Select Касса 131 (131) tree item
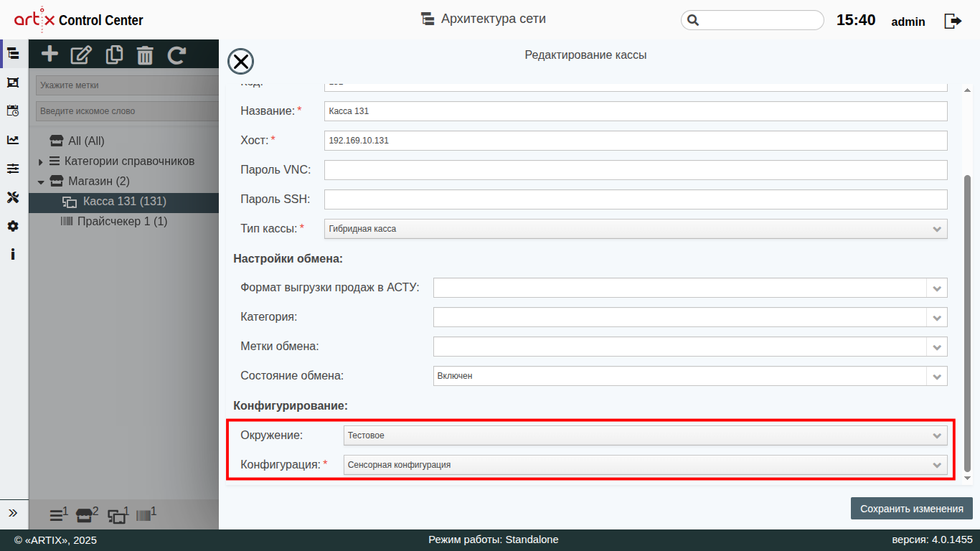This screenshot has width=980, height=551. click(x=123, y=202)
